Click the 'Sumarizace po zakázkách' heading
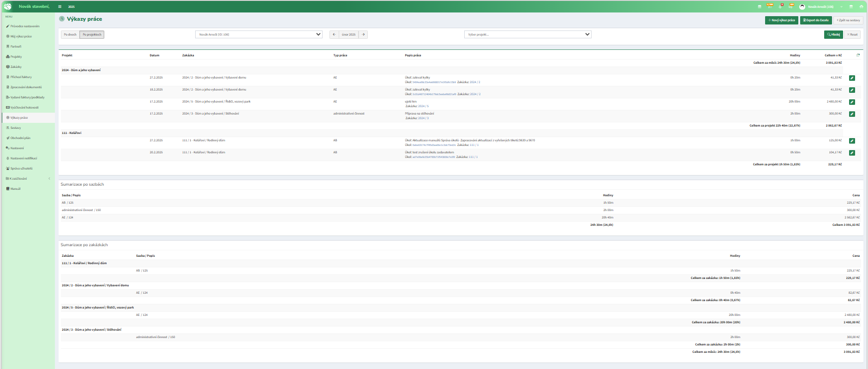868x369 pixels. pyautogui.click(x=84, y=245)
